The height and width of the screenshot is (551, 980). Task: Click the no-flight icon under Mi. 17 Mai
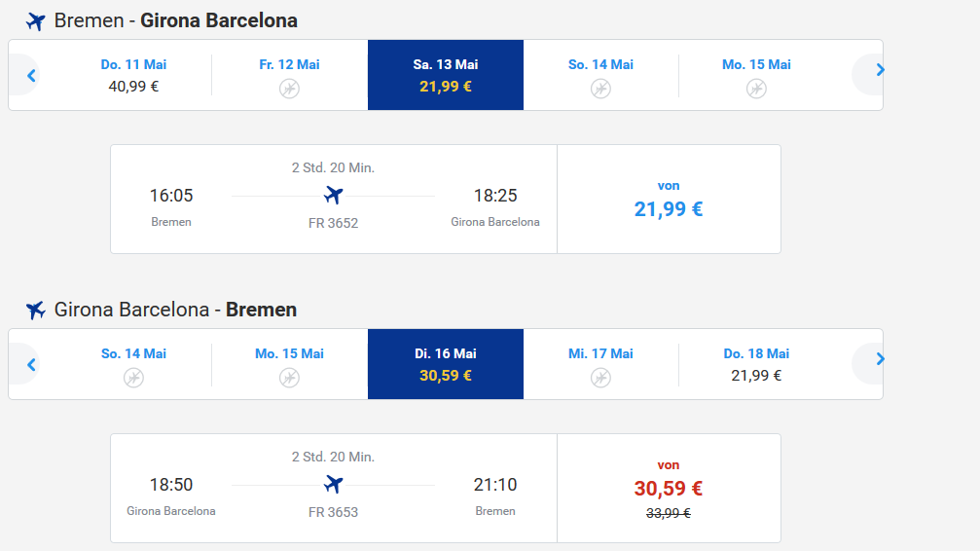click(x=600, y=378)
